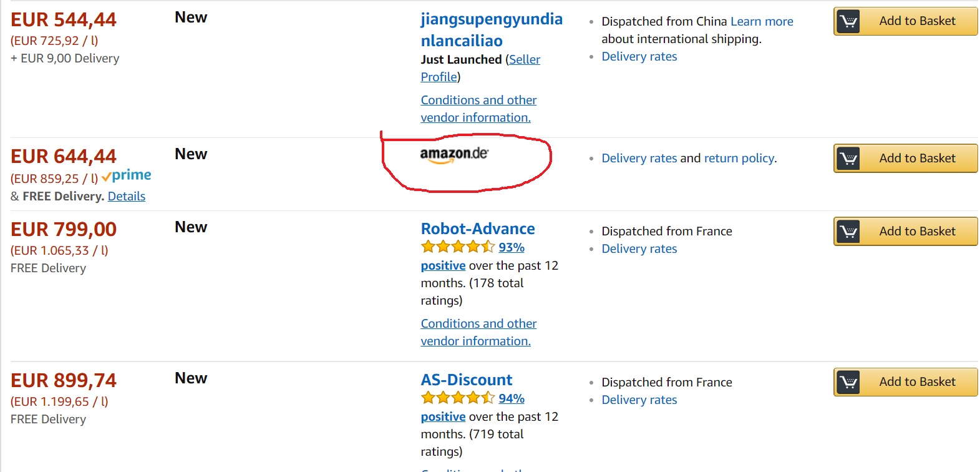Open the jiangsupengyundianlancailiao seller page
Screen dimensions: 980x472
[491, 29]
